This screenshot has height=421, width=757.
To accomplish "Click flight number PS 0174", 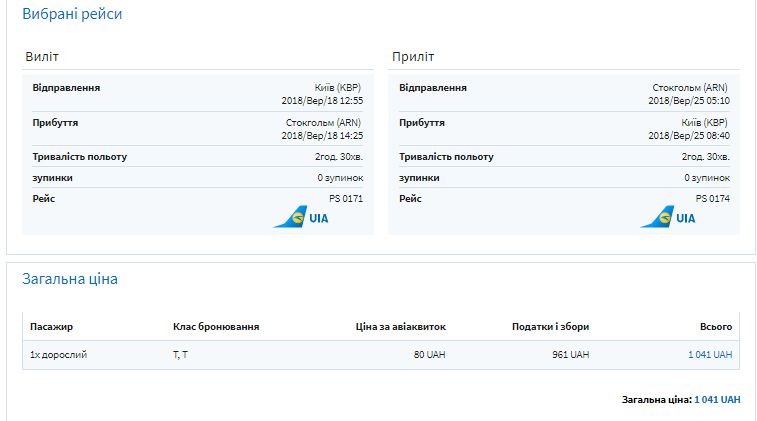I will pos(713,199).
